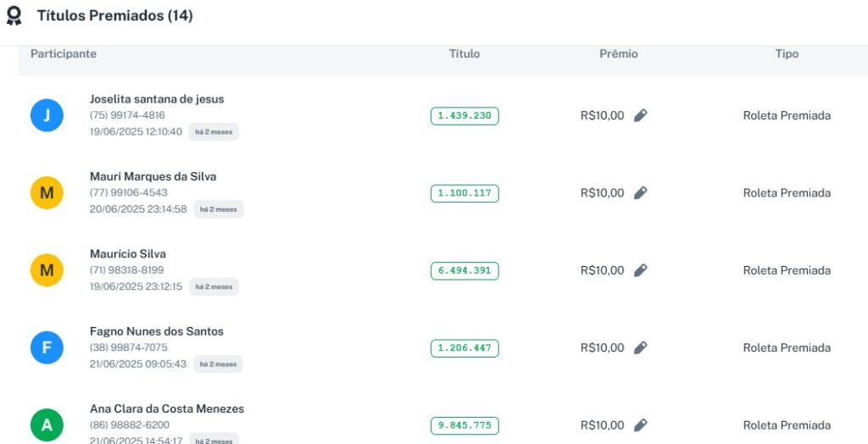Open title badge 1.206.447

point(465,348)
